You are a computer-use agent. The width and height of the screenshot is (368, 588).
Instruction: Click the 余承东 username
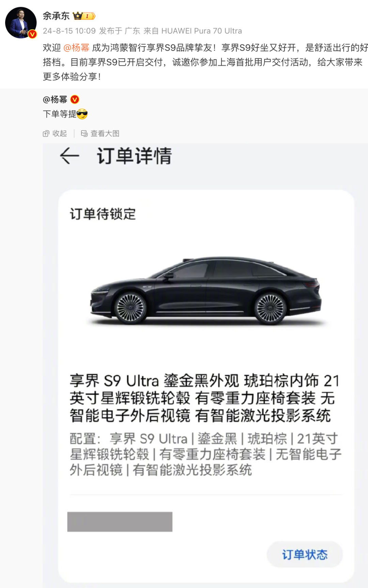(56, 16)
